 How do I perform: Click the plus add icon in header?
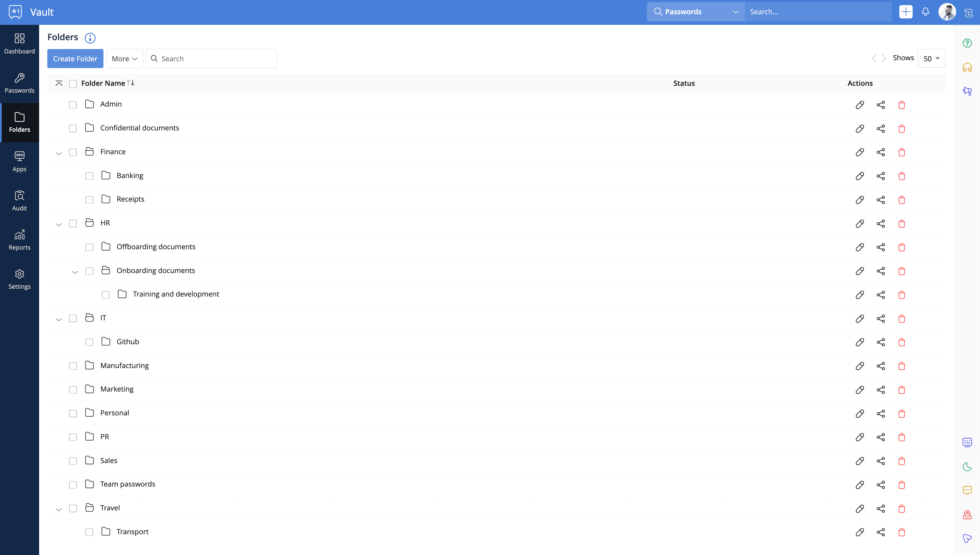[905, 12]
